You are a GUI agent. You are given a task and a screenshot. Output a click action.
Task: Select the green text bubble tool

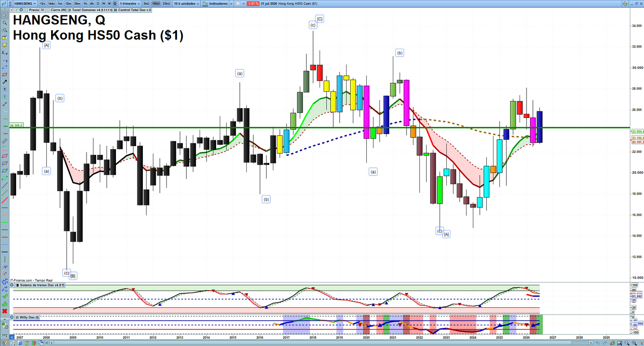pos(4,97)
